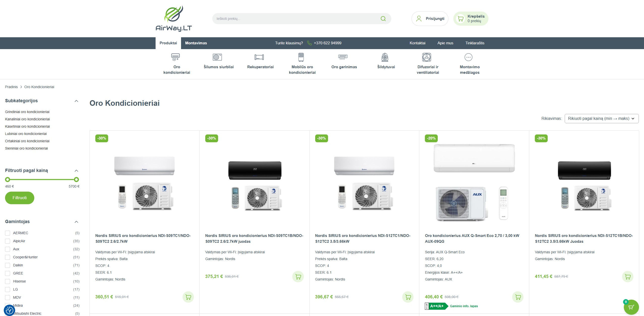Collapse the Subkategorijos section
This screenshot has width=644, height=316.
(x=76, y=101)
